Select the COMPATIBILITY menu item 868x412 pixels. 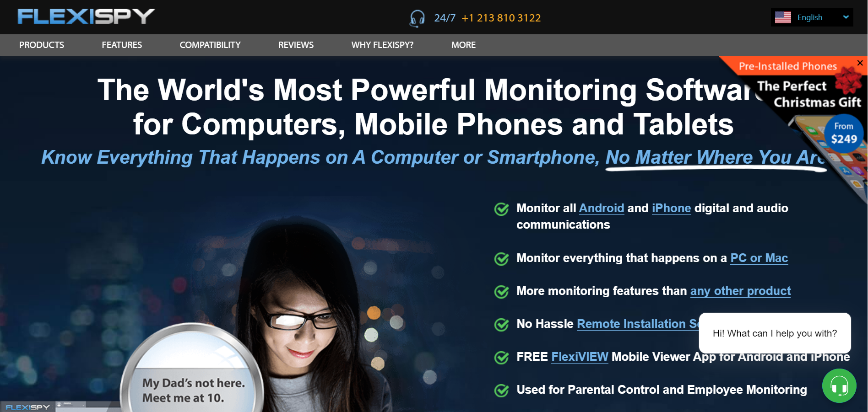[210, 45]
